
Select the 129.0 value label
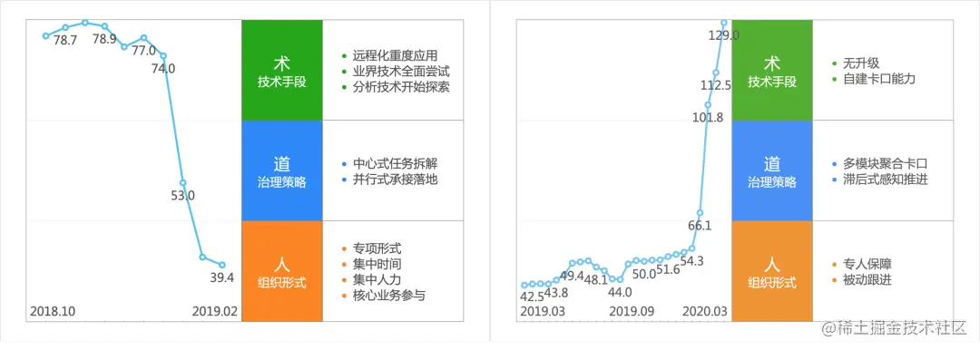click(x=724, y=35)
